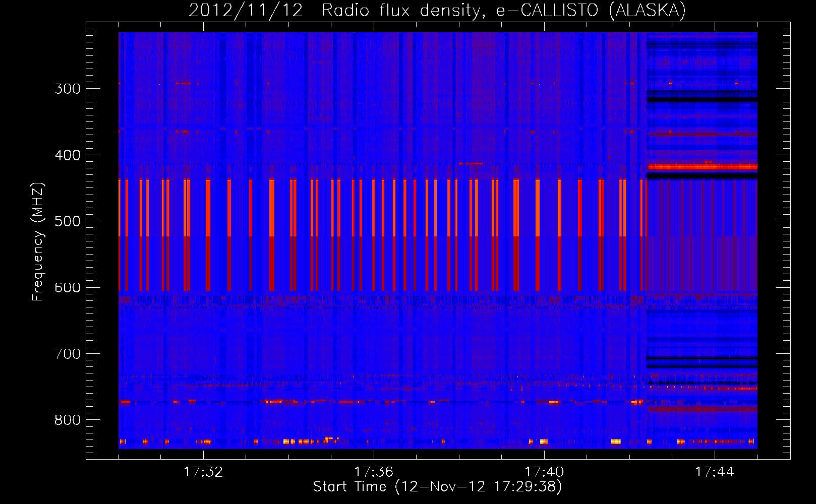Click the 17:32 time tick label

pyautogui.click(x=203, y=472)
